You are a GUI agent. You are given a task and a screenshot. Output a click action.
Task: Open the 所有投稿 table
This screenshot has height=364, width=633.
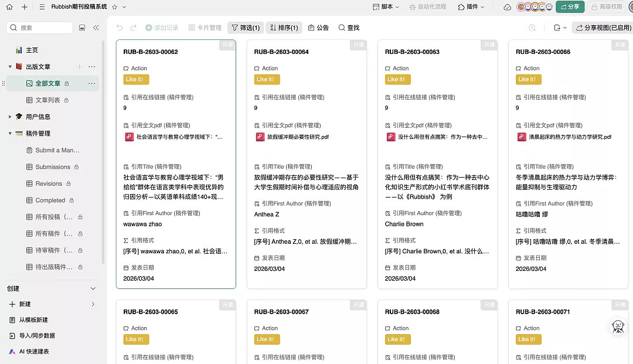click(x=54, y=217)
